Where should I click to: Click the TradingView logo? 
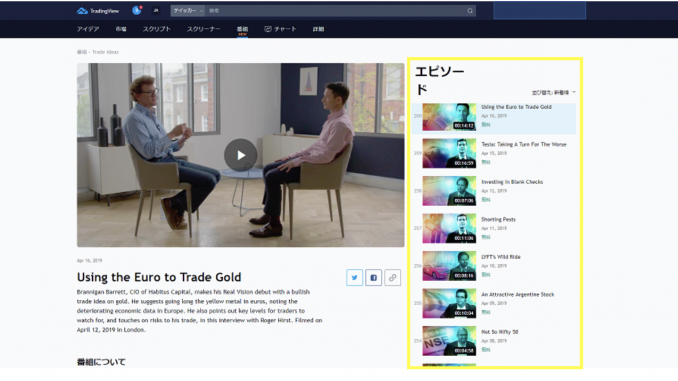(98, 11)
